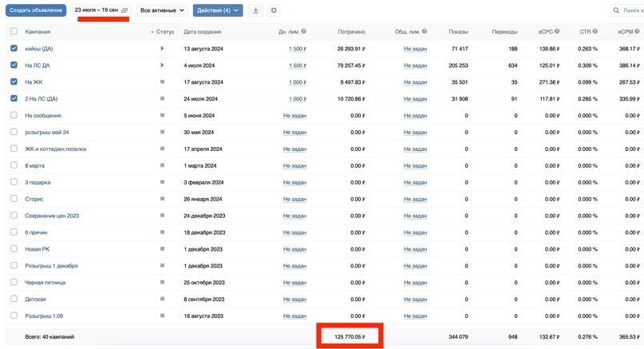Viewport: 644px width, 349px height.
Task: Open the Действия (4) dropdown
Action: (x=218, y=10)
